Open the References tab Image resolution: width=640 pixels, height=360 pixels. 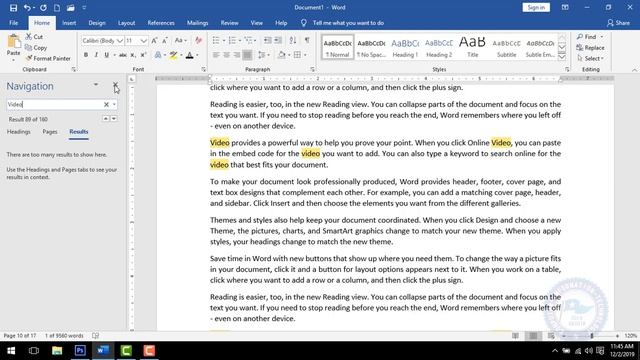pos(161,23)
